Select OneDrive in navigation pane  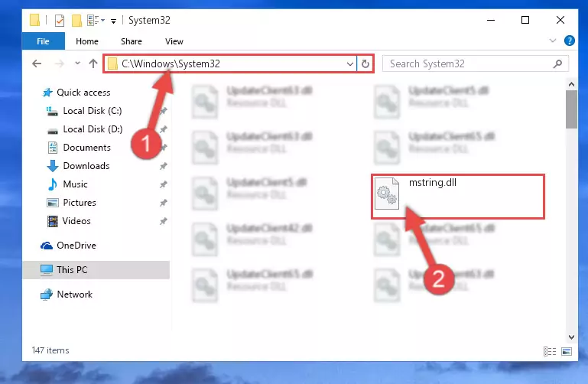pyautogui.click(x=76, y=246)
